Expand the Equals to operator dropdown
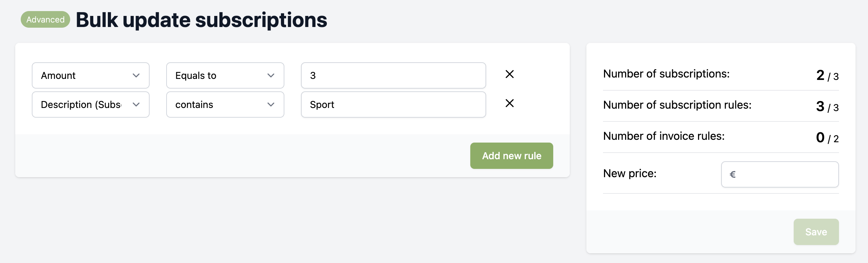This screenshot has width=868, height=263. [x=225, y=75]
